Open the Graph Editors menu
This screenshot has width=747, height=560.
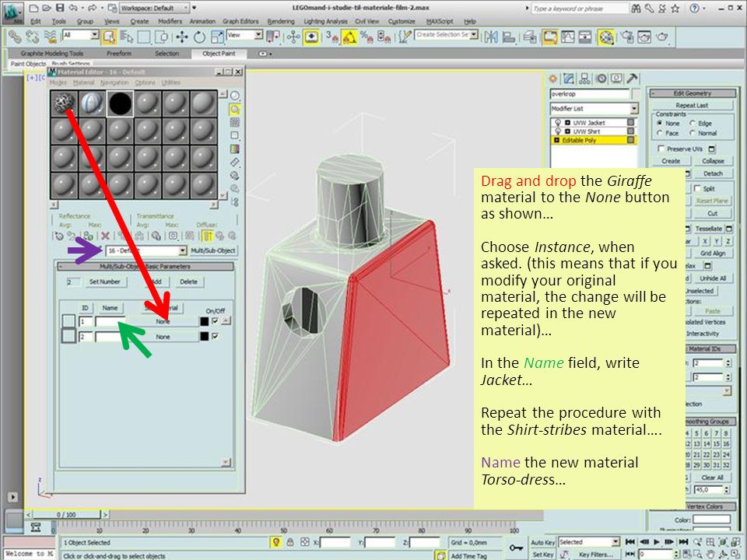[x=240, y=22]
